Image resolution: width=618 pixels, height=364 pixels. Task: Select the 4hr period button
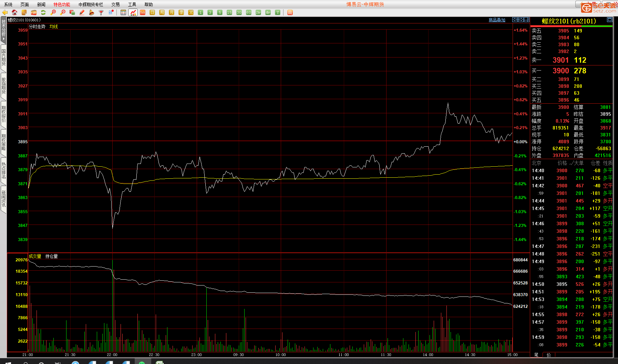pos(268,12)
